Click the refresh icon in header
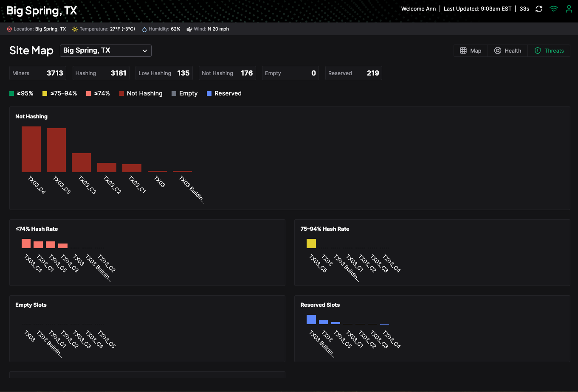Screen dimensions: 578x392 pyautogui.click(x=539, y=9)
